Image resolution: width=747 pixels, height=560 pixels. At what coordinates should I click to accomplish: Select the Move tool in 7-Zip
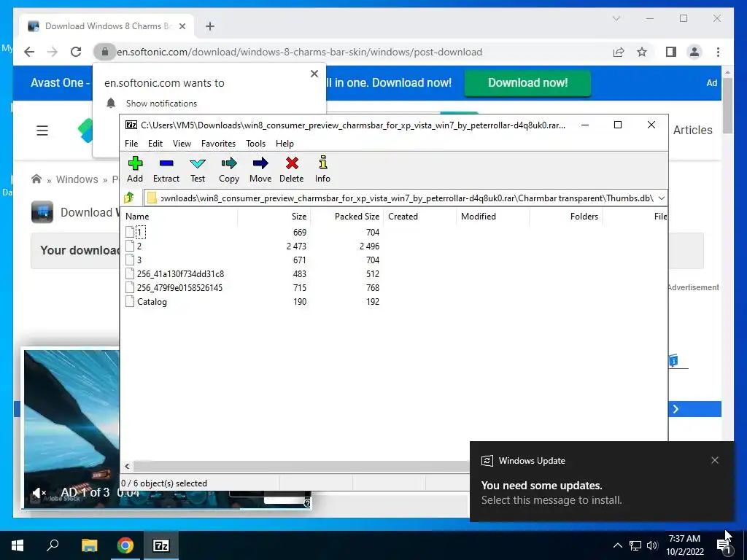[x=260, y=169]
